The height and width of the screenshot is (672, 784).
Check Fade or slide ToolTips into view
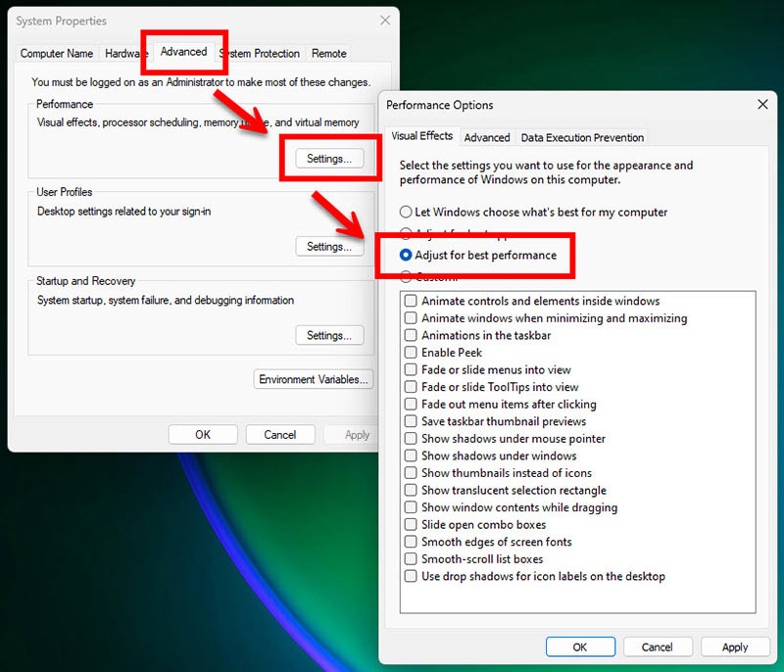[492, 387]
